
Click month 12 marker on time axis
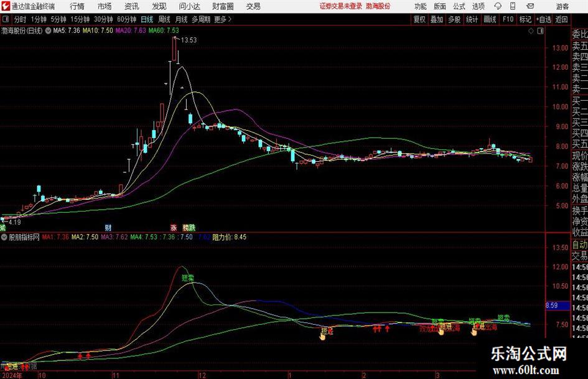pos(202,375)
